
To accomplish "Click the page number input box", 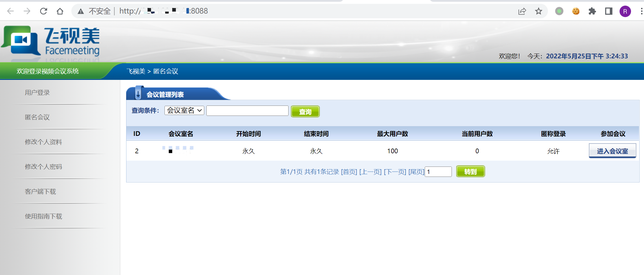I will click(x=438, y=172).
